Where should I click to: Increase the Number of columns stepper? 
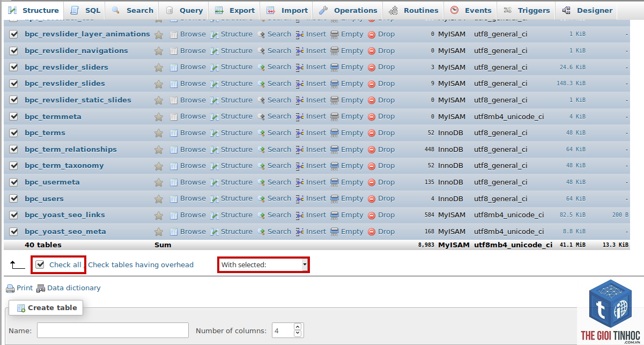(298, 326)
